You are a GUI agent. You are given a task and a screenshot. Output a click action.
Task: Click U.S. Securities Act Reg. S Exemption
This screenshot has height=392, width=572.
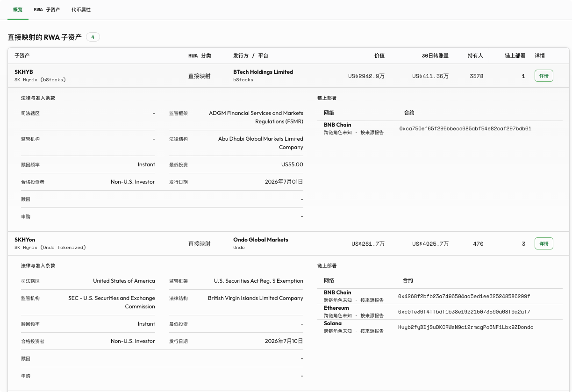258,281
